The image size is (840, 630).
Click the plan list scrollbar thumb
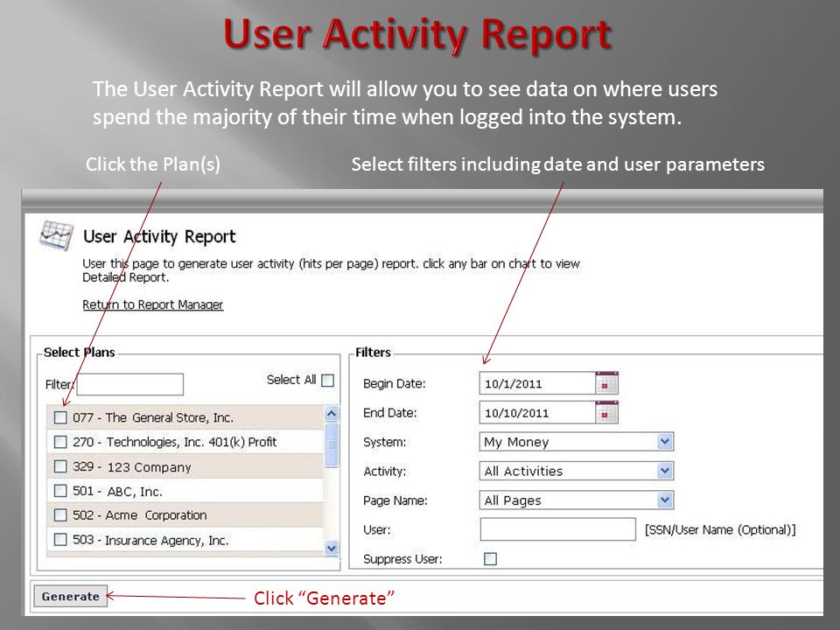(x=332, y=444)
